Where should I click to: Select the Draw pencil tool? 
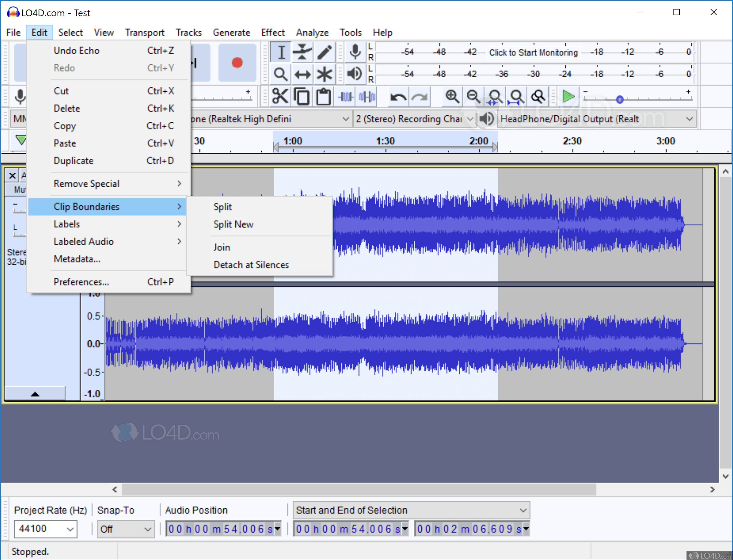click(324, 52)
